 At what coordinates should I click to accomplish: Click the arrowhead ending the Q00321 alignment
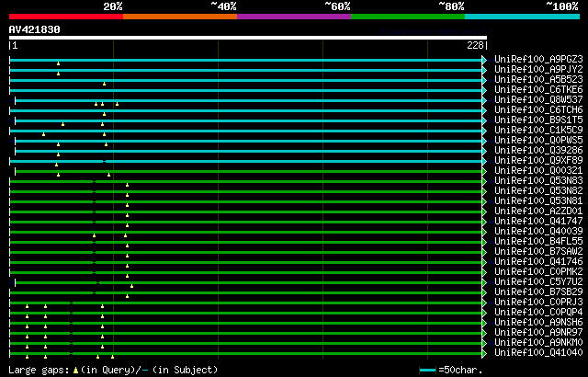(484, 171)
